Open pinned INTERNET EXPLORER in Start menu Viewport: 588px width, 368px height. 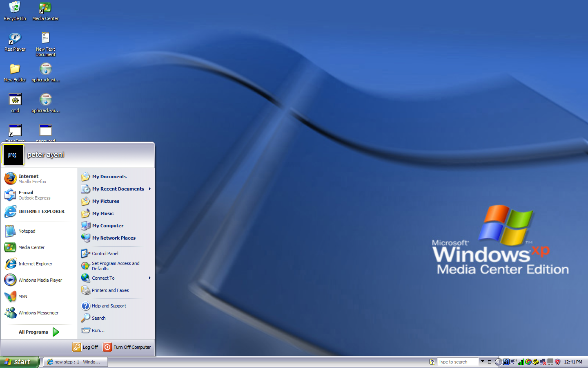click(39, 211)
